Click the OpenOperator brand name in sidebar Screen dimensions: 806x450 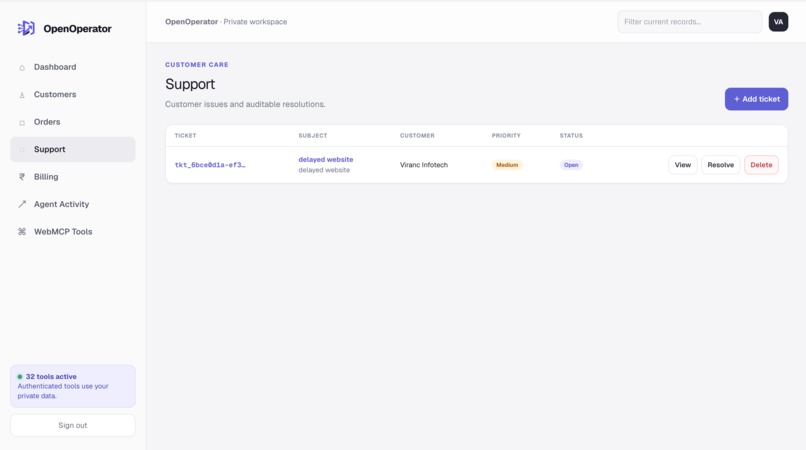click(77, 29)
